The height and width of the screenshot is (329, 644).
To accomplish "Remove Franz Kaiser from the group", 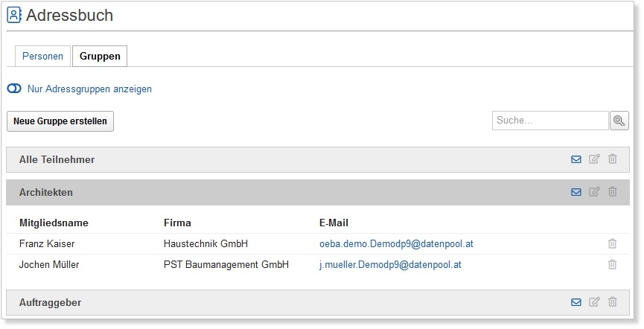I will point(612,244).
